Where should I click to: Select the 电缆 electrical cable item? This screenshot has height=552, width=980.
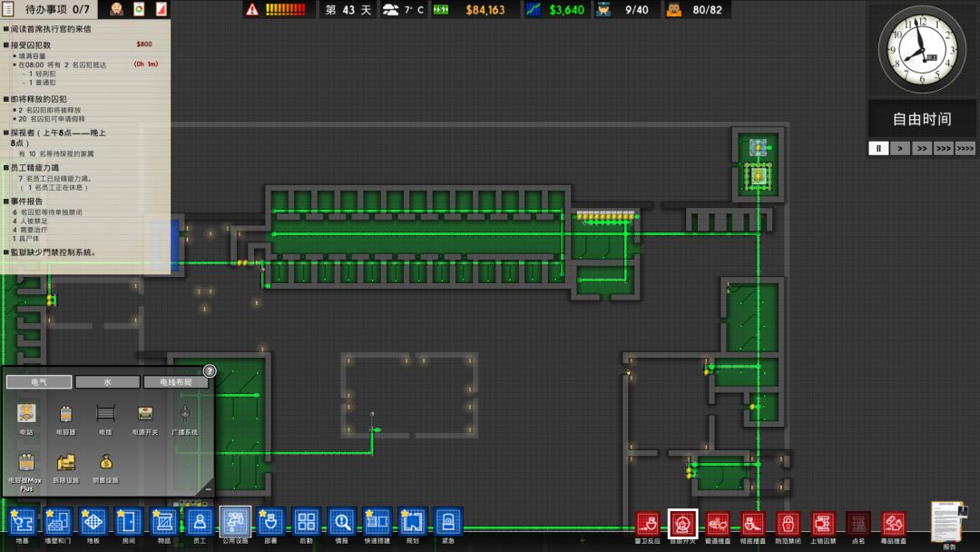point(105,418)
